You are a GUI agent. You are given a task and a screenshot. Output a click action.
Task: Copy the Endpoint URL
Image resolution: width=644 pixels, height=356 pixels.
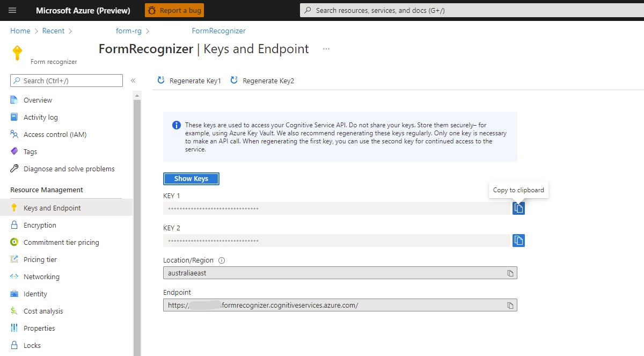[510, 306]
